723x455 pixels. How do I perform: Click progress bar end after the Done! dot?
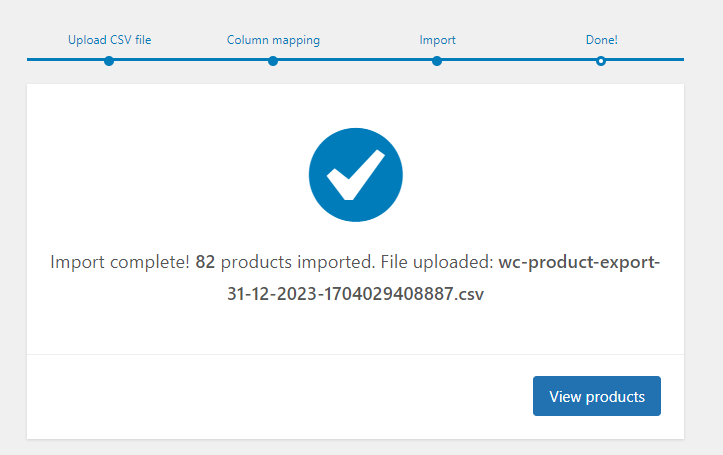pyautogui.click(x=645, y=59)
